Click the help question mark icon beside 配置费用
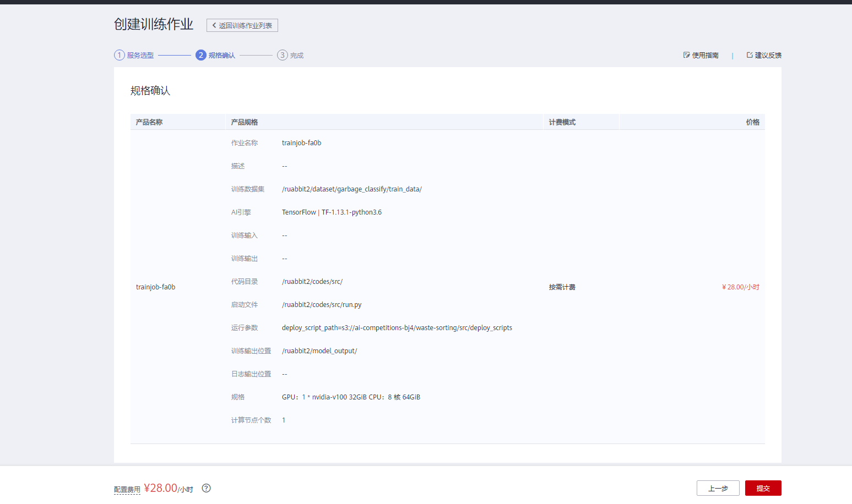Screen dimensions: 852x504 (x=206, y=488)
